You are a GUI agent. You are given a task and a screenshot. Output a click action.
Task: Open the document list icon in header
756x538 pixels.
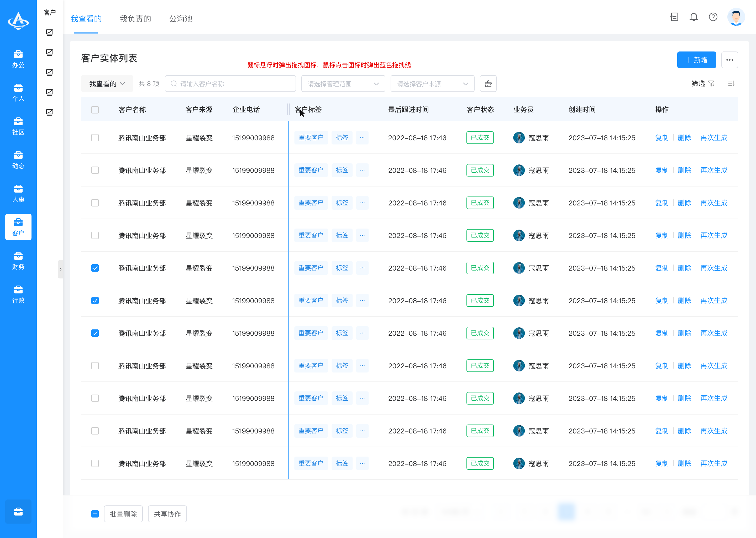pos(674,17)
